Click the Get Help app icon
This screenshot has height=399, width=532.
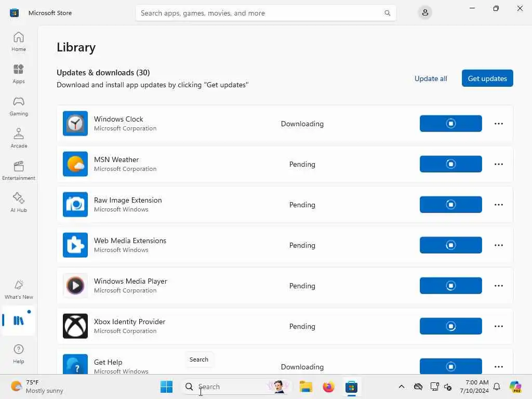pyautogui.click(x=75, y=364)
